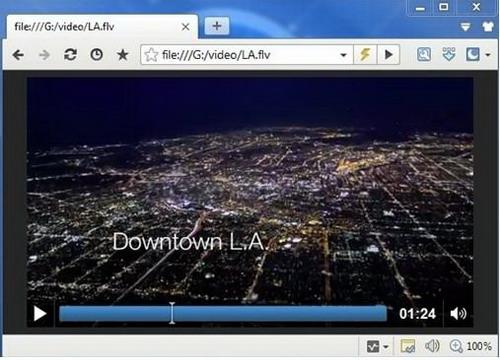
Task: Open history with the clock icon
Action: point(97,54)
